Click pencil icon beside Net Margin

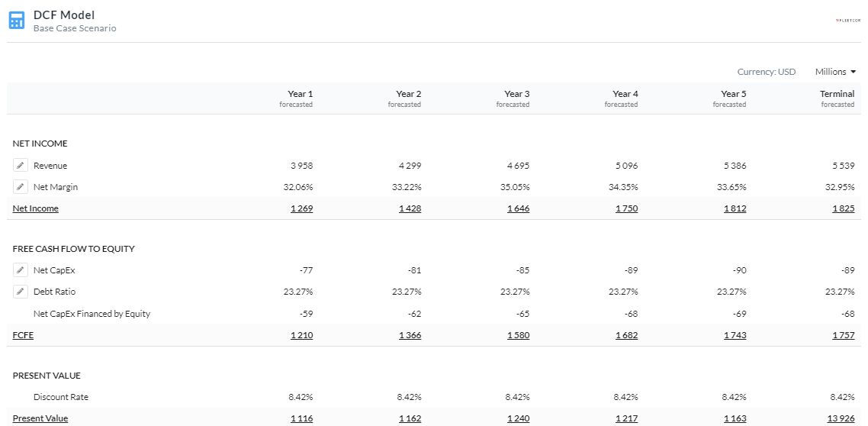pos(21,187)
